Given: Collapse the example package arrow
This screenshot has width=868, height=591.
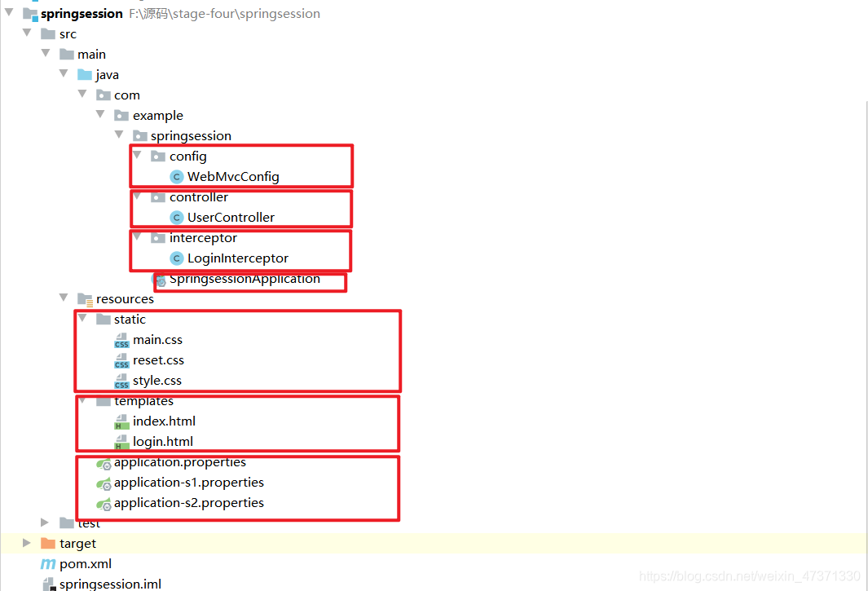Looking at the screenshot, I should point(101,114).
